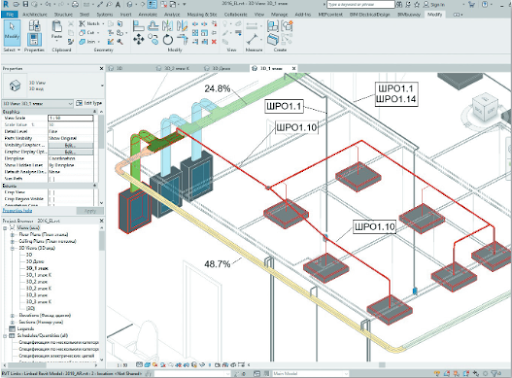The height and width of the screenshot is (378, 512).
Task: Open the File menu tab
Action: tap(10, 15)
